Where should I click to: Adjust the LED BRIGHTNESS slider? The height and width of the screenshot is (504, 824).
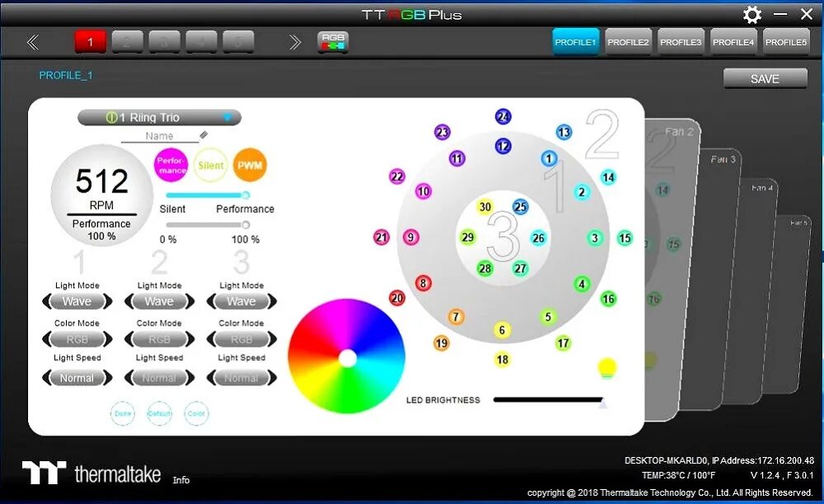[x=549, y=400]
